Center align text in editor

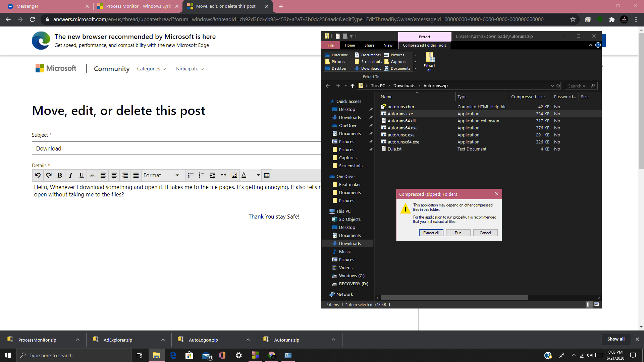[114, 175]
